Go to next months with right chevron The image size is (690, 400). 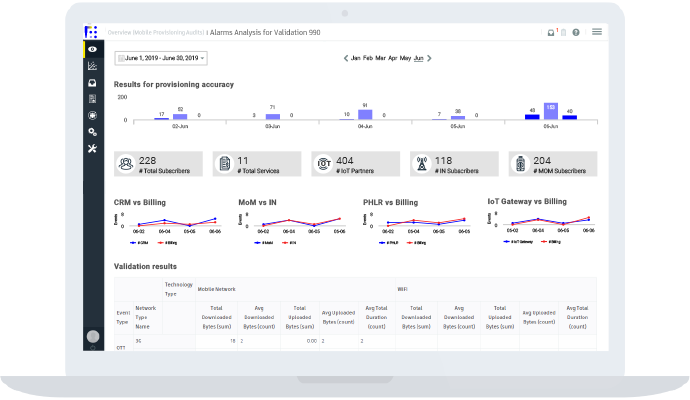429,58
